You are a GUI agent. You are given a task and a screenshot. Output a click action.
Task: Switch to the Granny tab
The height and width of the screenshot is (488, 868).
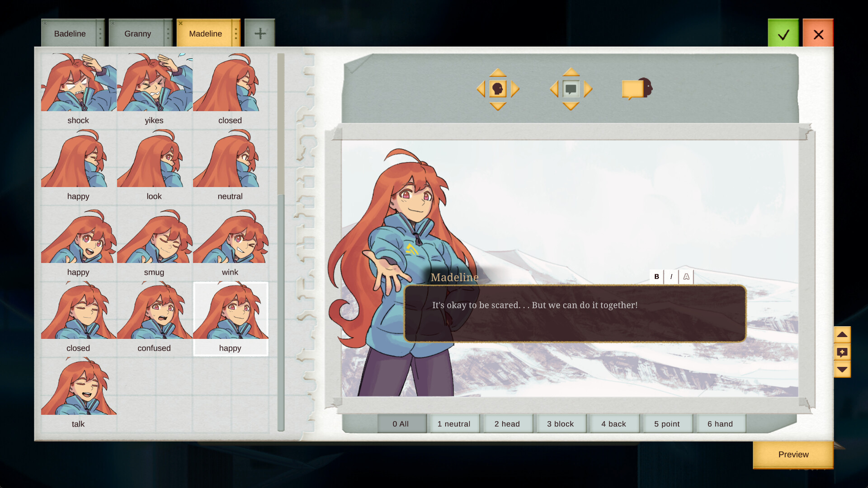pos(137,33)
